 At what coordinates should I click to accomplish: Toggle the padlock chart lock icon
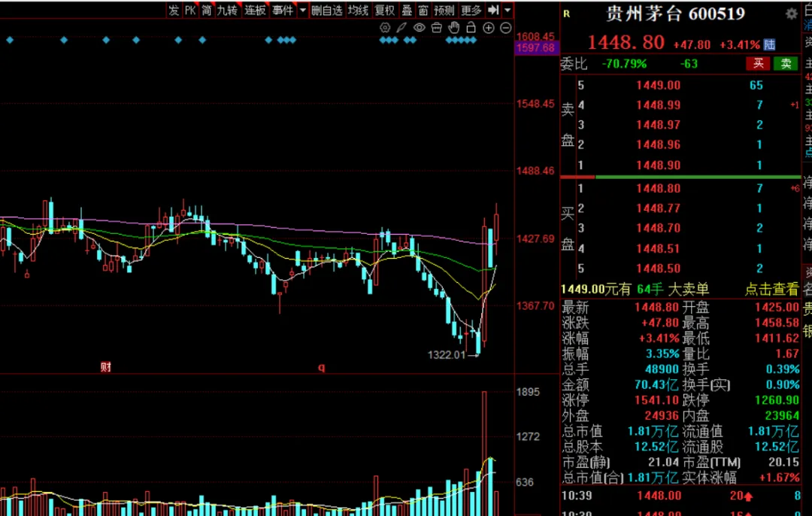(x=471, y=28)
